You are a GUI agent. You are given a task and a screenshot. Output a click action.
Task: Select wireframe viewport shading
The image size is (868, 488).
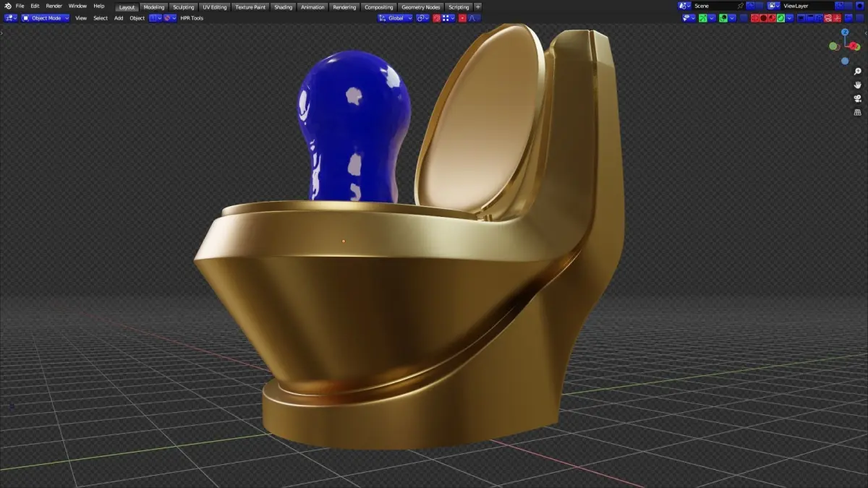click(754, 18)
